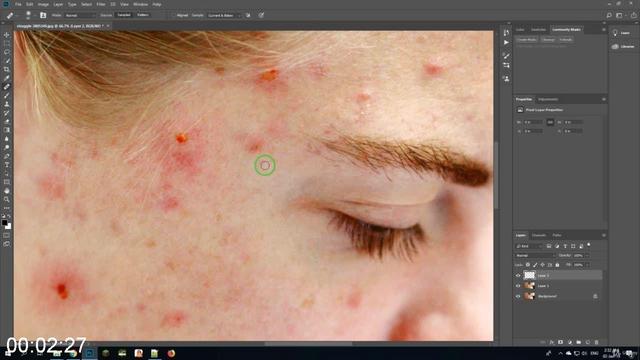
Task: Open the fx layer style icon
Action: point(551,342)
